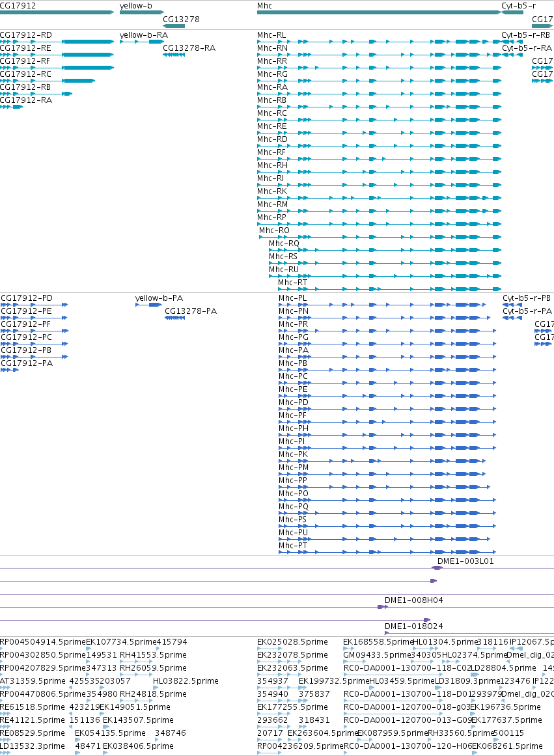The width and height of the screenshot is (554, 756).
Task: Click protein label Mhc-PT
Action: [293, 546]
